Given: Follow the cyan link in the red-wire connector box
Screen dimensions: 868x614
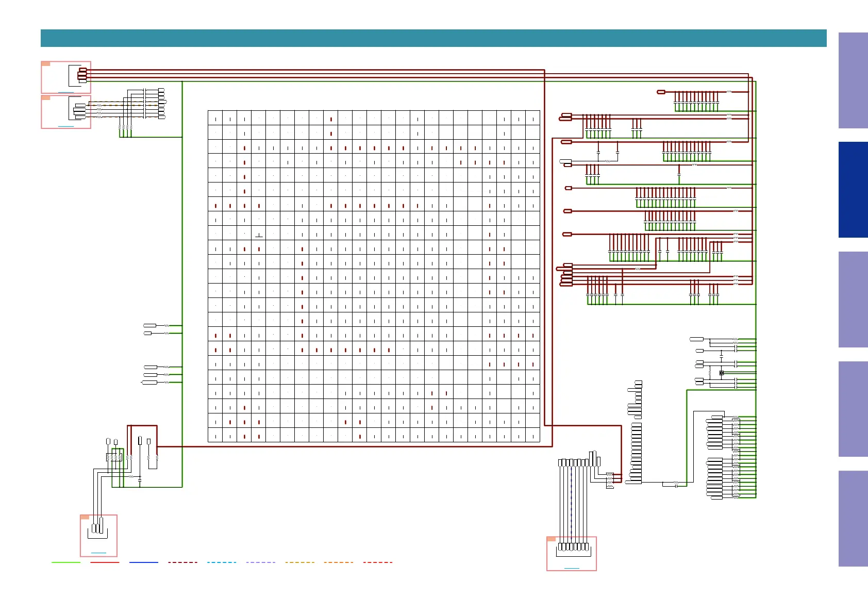Looking at the screenshot, I should pyautogui.click(x=66, y=92).
